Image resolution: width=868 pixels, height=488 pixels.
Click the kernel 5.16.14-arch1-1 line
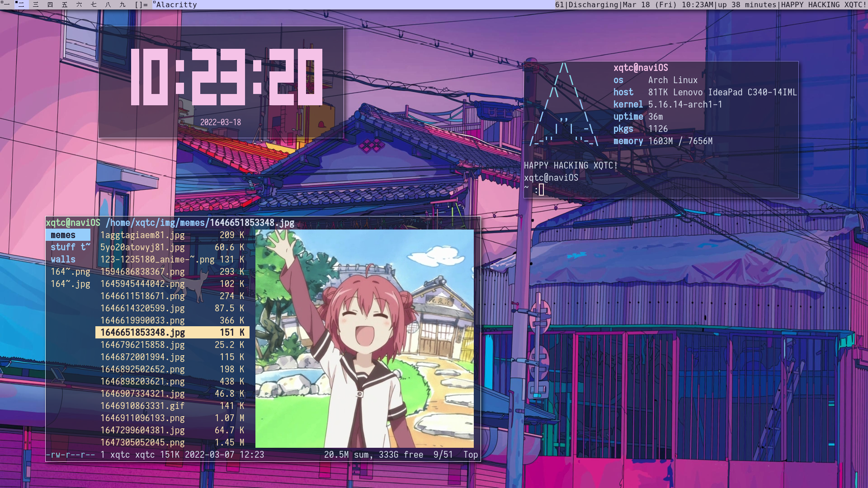tap(668, 104)
